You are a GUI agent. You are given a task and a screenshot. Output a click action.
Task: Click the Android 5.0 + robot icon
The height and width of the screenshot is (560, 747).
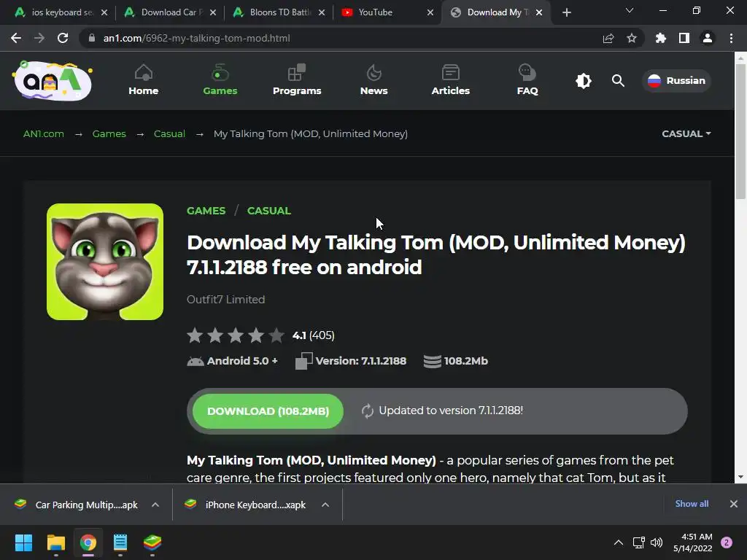point(196,362)
